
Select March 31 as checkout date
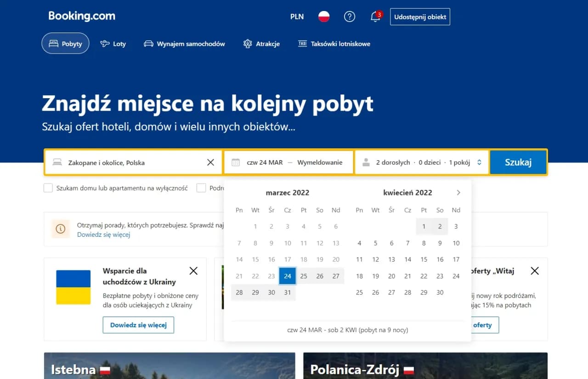click(287, 292)
